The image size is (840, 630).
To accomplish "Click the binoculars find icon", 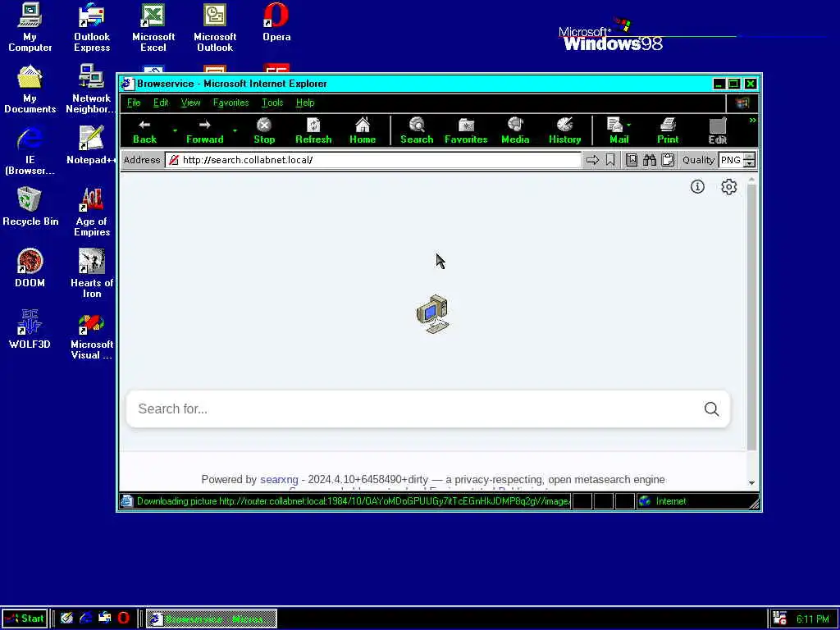I will click(x=650, y=160).
